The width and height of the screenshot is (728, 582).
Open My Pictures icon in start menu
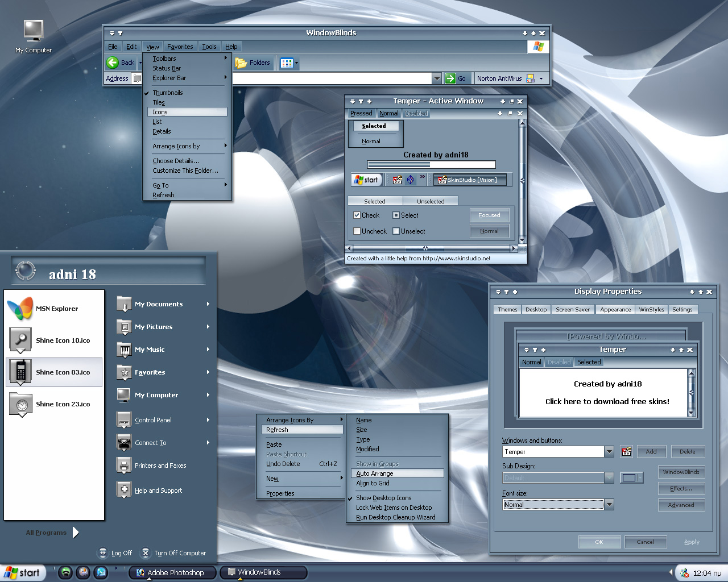tap(124, 327)
